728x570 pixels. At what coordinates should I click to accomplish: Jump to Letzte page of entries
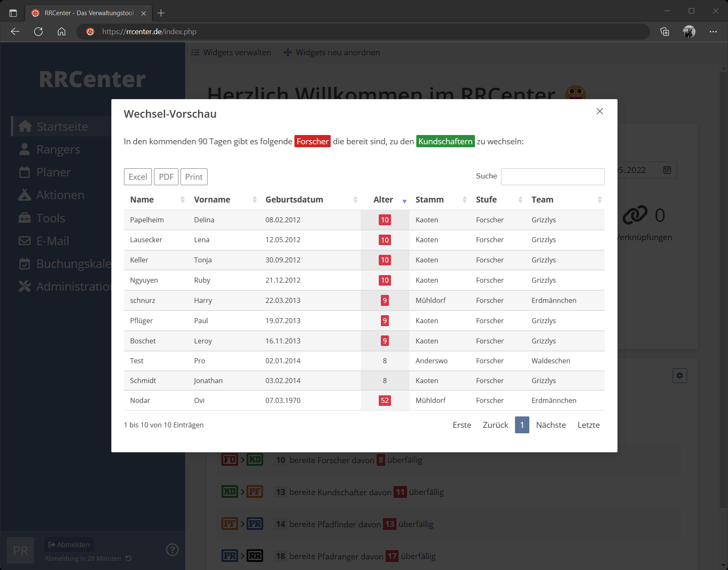click(588, 425)
